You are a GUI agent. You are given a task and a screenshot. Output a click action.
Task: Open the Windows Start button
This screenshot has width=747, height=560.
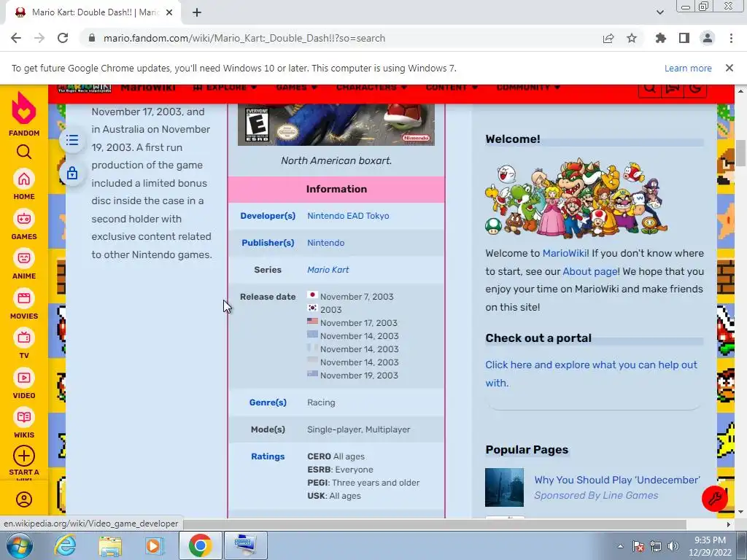19,545
